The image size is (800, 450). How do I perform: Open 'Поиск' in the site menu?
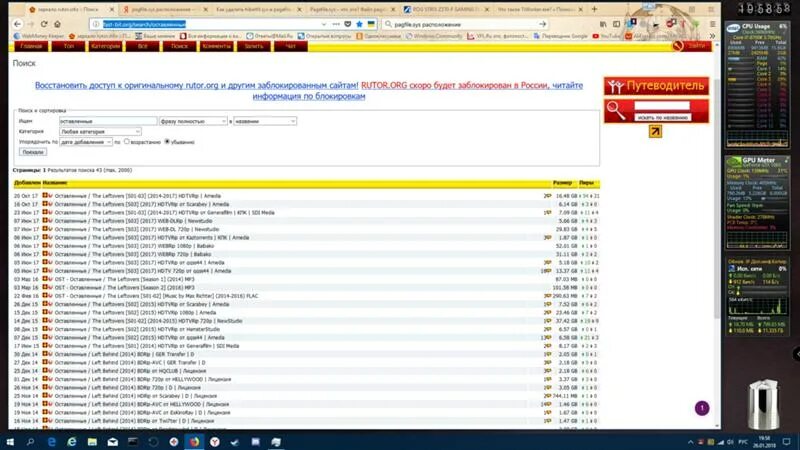(x=179, y=46)
